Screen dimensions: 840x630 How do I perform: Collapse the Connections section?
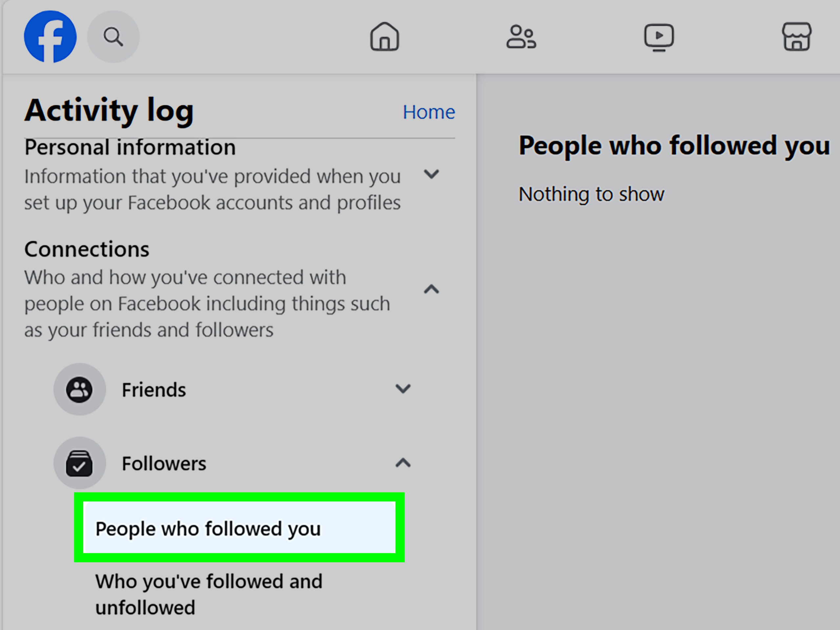431,290
